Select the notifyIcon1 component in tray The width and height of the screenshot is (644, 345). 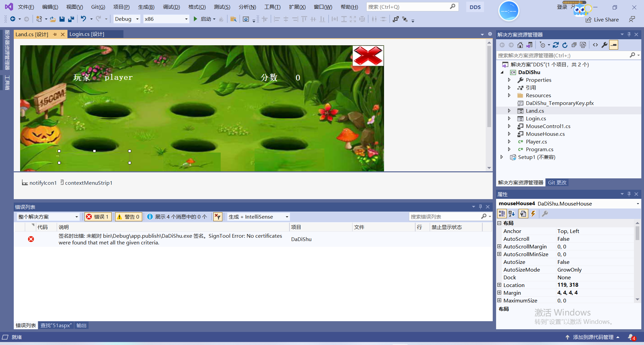39,183
